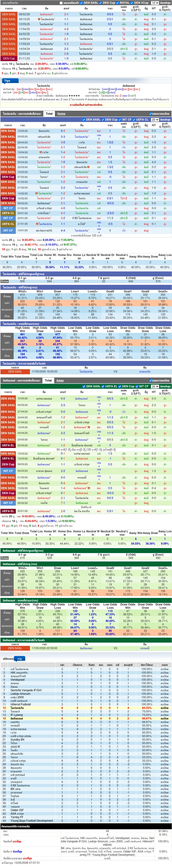This screenshot has height=868, width=172.
Task: Open the 20-match dropdown in มิดทิลแลนด์ results
Action: click(x=155, y=386)
